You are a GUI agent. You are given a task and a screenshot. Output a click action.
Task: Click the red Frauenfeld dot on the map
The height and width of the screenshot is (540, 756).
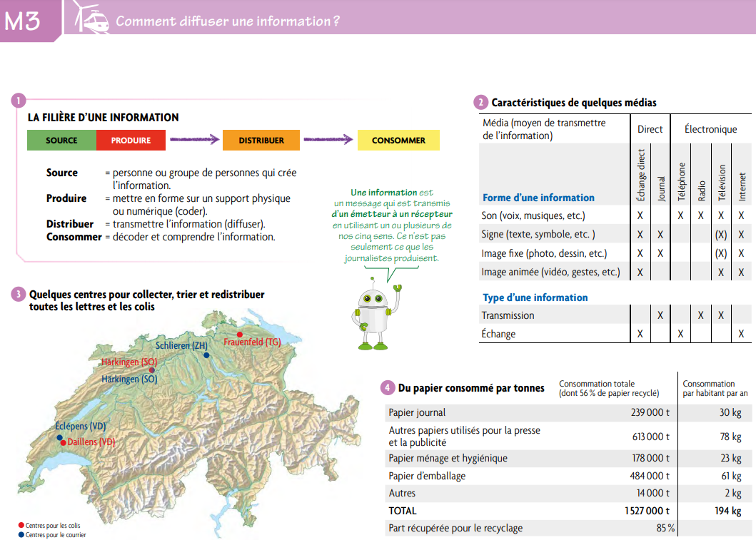pyautogui.click(x=240, y=335)
